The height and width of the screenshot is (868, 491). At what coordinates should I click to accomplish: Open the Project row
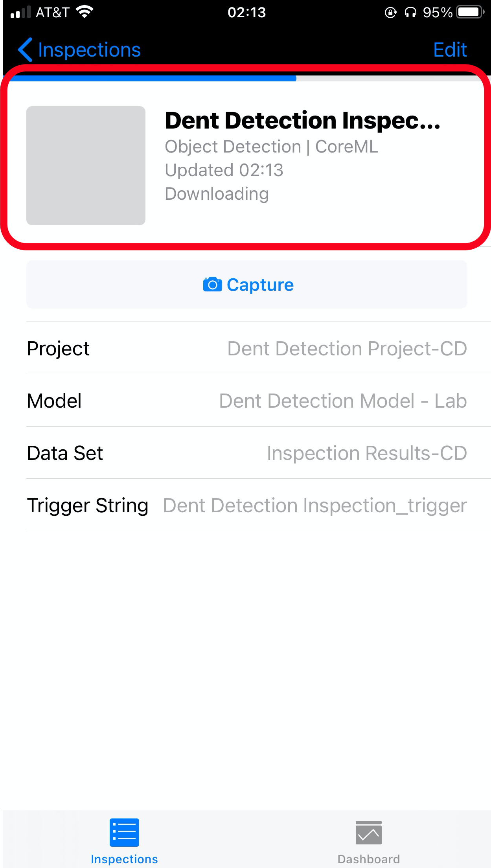(x=247, y=348)
